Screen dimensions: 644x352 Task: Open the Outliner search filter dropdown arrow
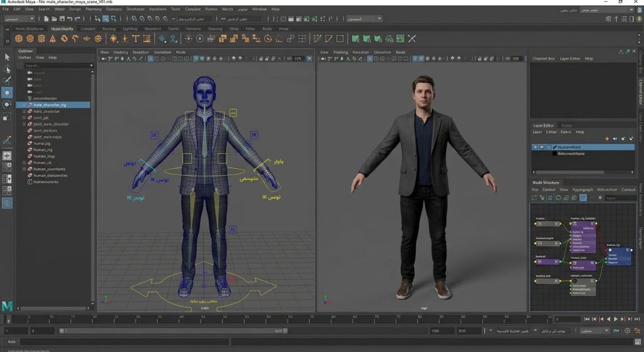91,65
